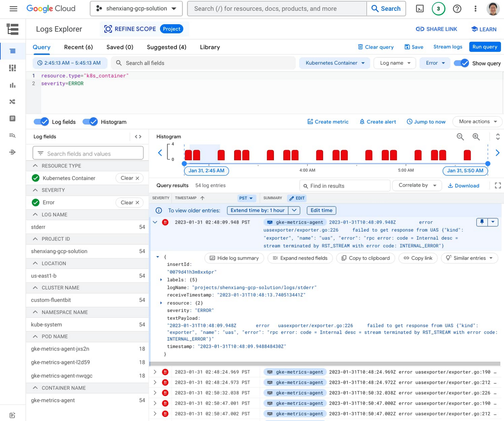Screen dimensions: 504x421
Task: Open Log-based Metrics bar chart icon
Action: tap(13, 85)
